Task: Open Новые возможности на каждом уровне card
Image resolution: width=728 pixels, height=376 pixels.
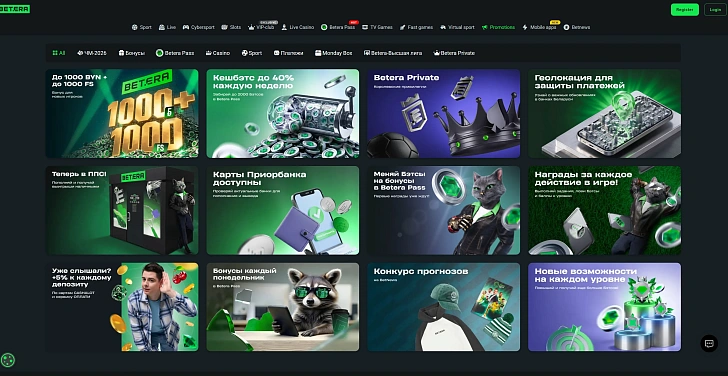Action: [604, 307]
